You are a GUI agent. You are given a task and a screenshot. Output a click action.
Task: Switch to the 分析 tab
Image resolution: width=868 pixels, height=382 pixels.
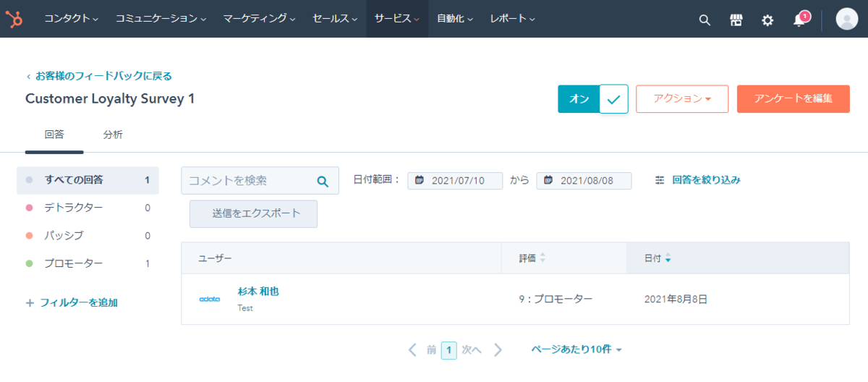click(113, 135)
